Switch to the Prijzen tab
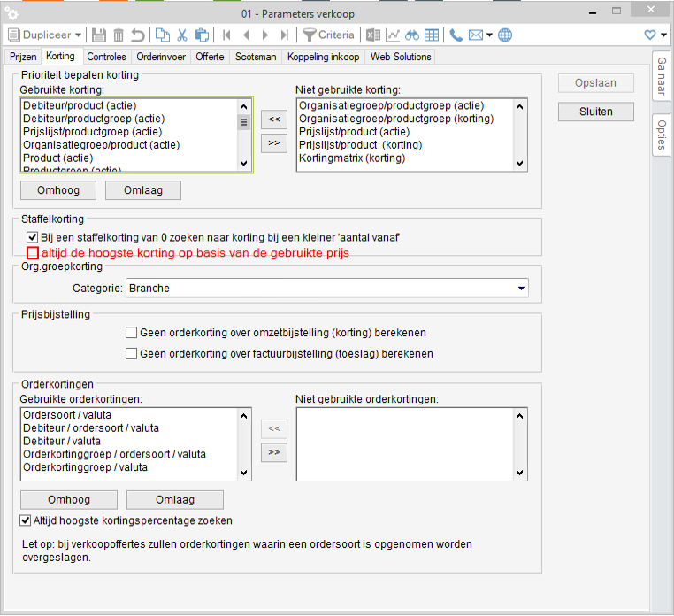 tap(23, 57)
